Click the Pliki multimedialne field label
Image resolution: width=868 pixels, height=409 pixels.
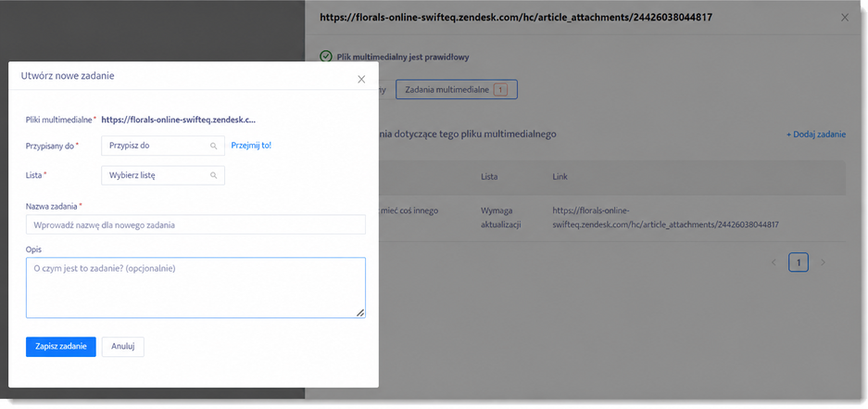click(61, 119)
